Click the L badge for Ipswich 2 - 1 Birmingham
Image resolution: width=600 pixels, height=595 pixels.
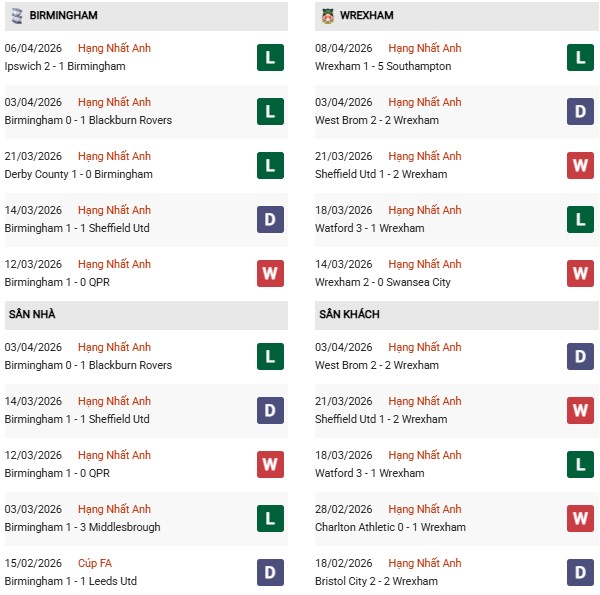pyautogui.click(x=270, y=57)
